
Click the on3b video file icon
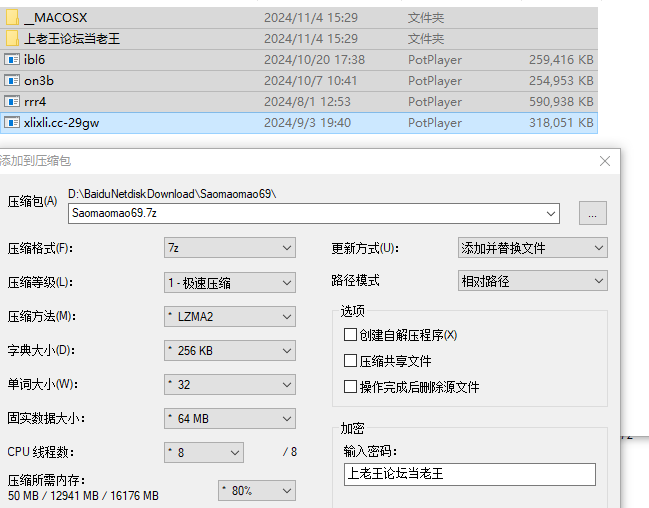[x=12, y=81]
